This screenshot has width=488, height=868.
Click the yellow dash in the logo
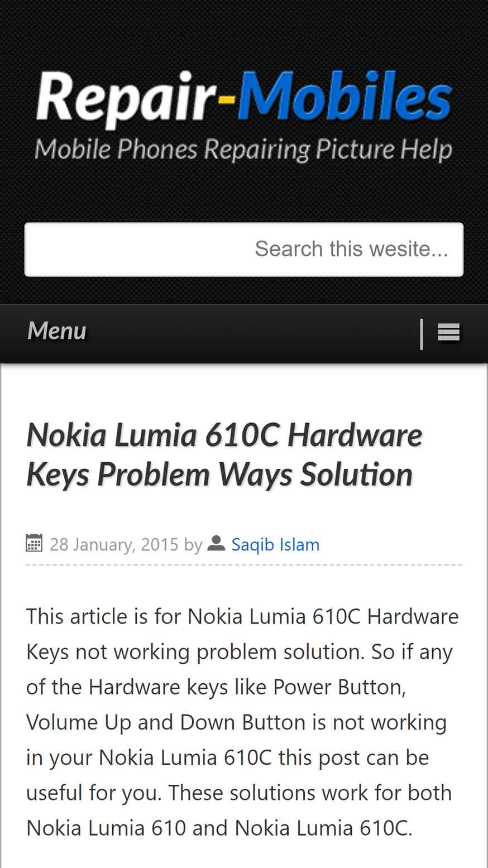point(227,101)
